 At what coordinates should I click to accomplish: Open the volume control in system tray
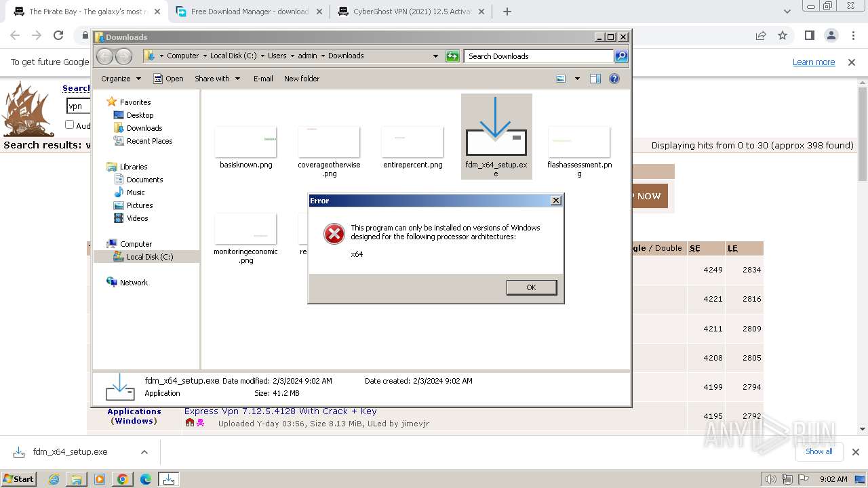pos(770,479)
